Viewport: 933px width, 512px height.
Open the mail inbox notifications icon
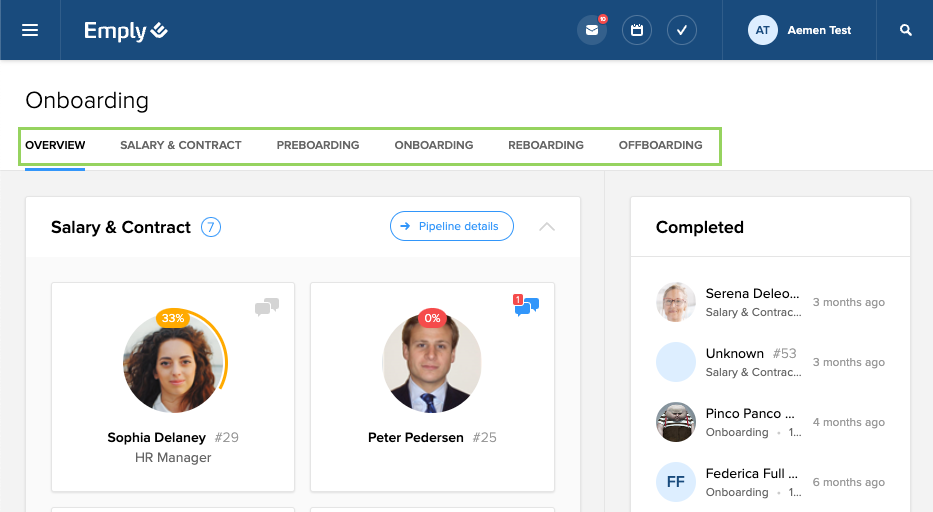[x=592, y=30]
